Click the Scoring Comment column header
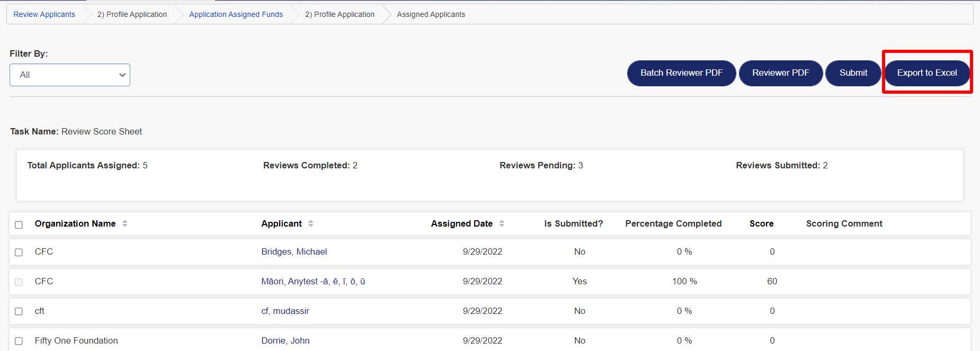The width and height of the screenshot is (980, 351). (844, 223)
